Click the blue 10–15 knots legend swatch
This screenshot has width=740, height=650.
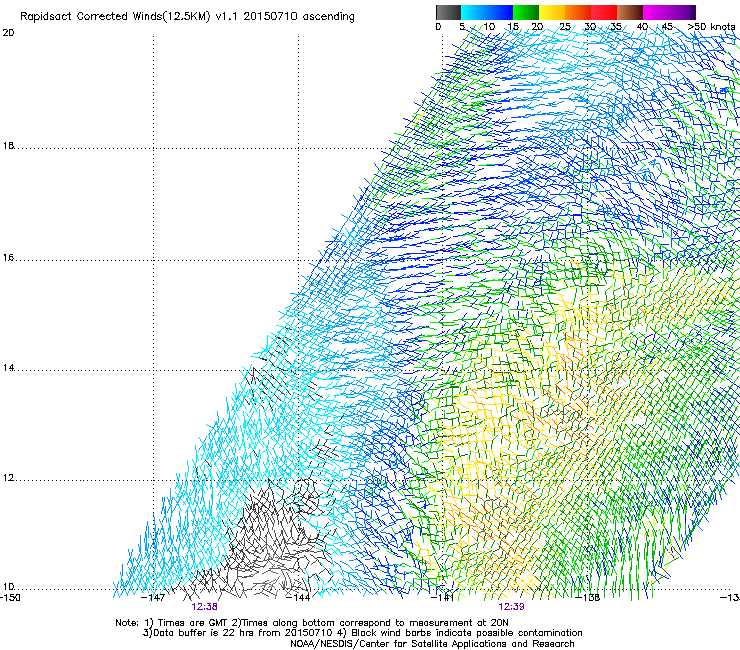click(500, 12)
